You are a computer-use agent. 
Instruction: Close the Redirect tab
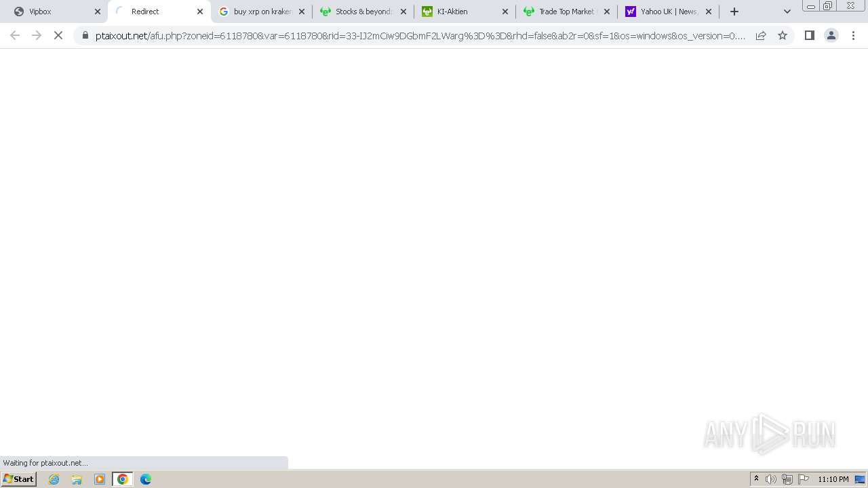pyautogui.click(x=200, y=12)
